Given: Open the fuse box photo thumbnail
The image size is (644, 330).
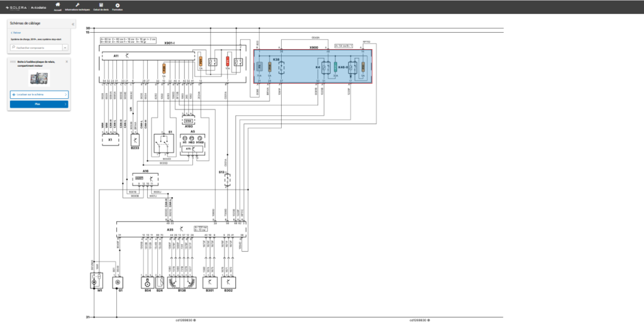Looking at the screenshot, I should coord(38,77).
